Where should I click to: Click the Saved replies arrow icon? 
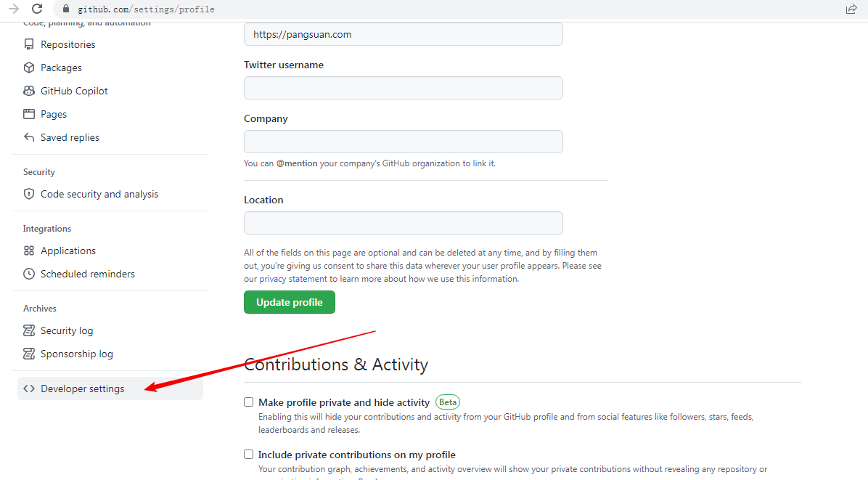(29, 137)
